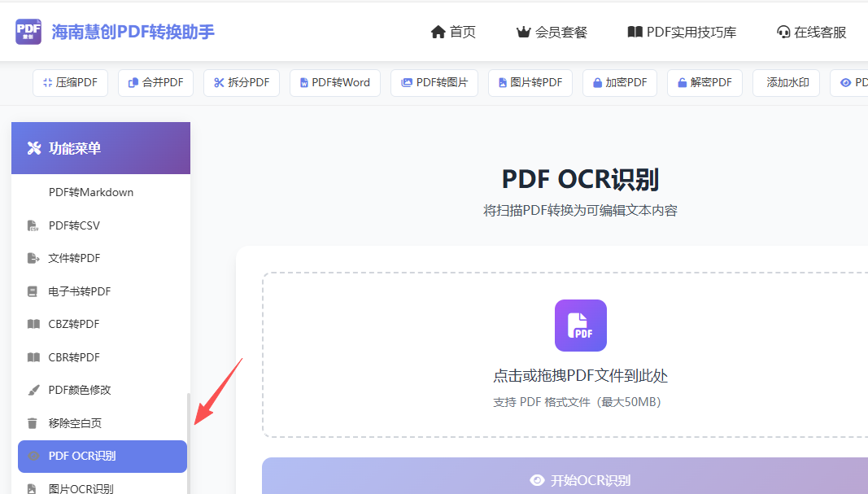The image size is (868, 494).
Task: Open PDF转Markdown in the sidebar
Action: (x=101, y=192)
